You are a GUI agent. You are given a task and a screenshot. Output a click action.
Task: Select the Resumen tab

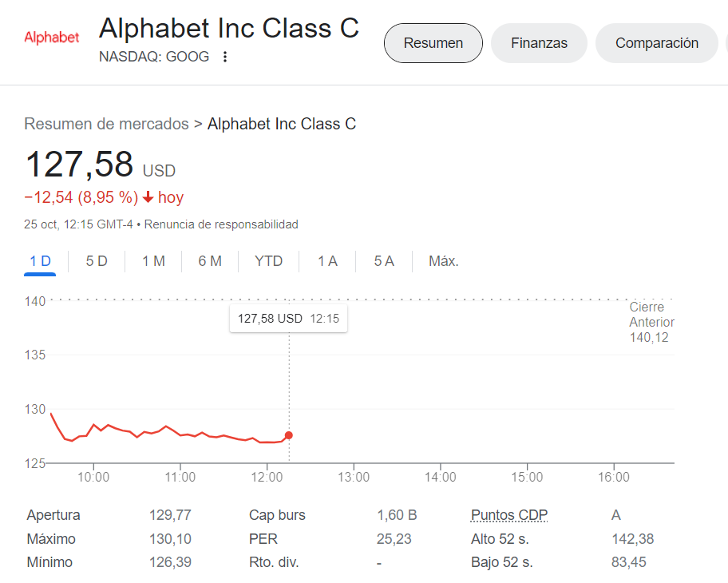(x=433, y=43)
